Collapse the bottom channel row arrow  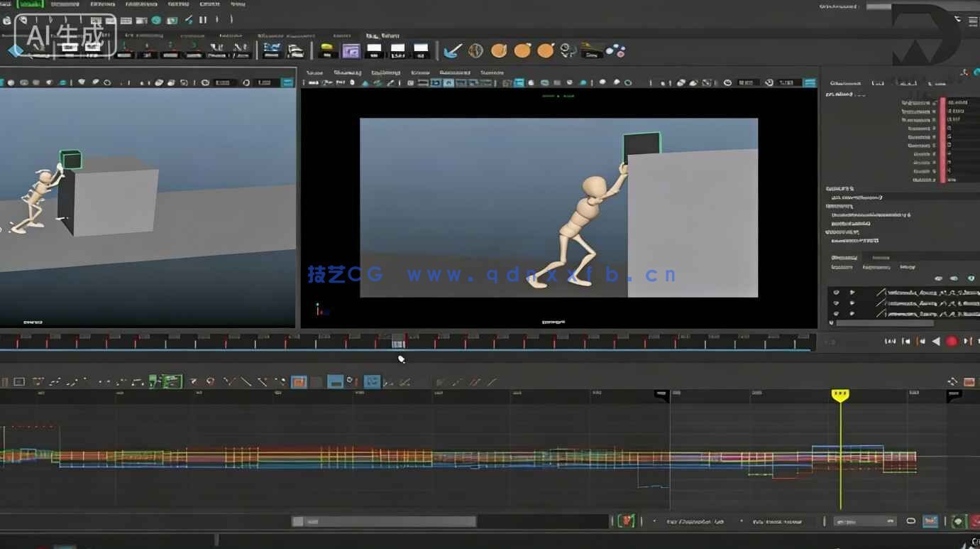[853, 313]
